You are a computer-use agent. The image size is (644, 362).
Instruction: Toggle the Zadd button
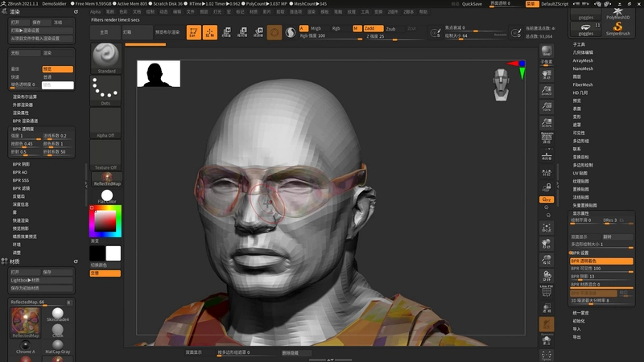coord(374,28)
